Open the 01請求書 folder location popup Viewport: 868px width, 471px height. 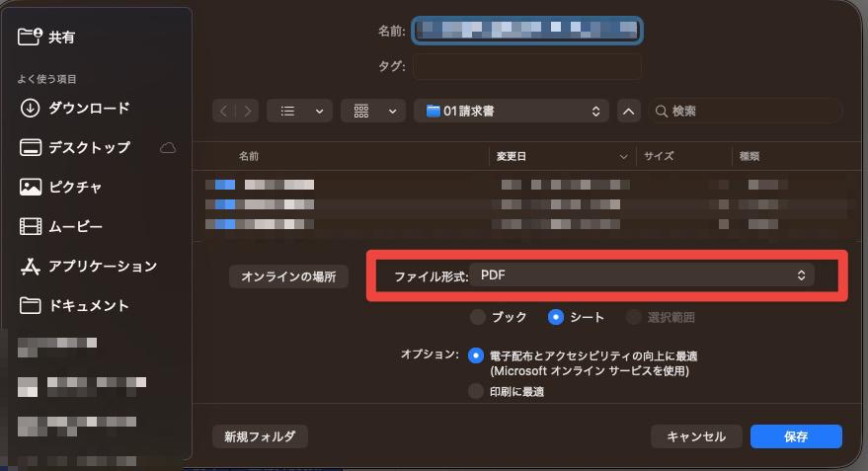click(512, 112)
